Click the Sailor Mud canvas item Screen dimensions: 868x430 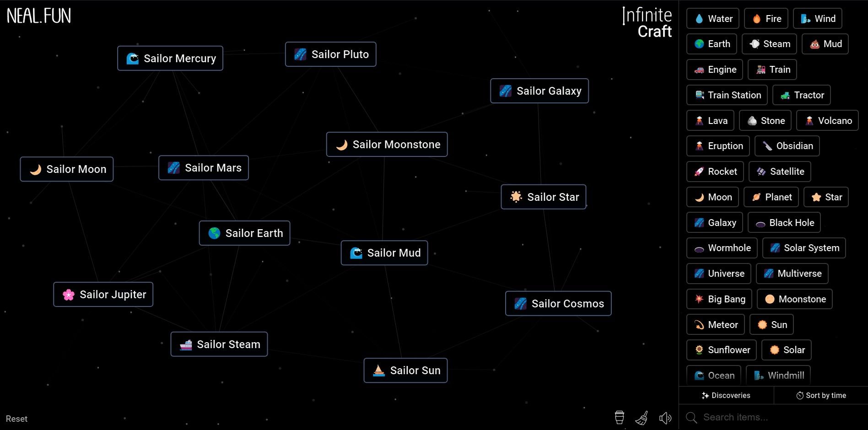click(384, 253)
